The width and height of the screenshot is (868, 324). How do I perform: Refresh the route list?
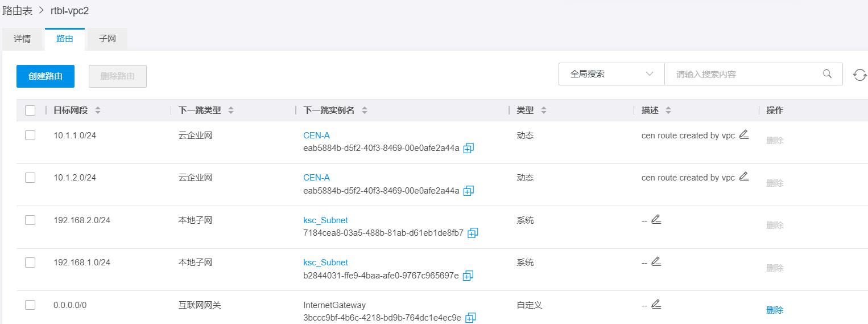(859, 75)
